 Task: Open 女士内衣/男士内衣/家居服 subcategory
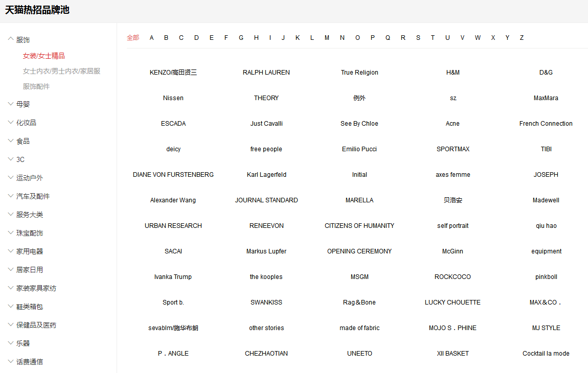61,71
